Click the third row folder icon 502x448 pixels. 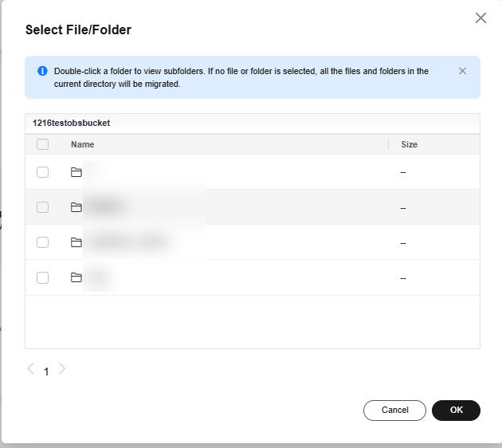[x=76, y=242]
